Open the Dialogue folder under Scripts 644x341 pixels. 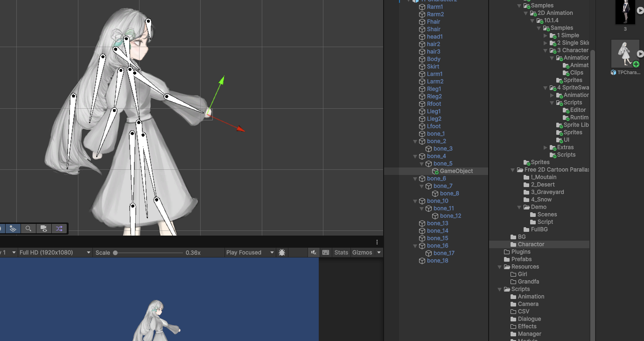529,319
